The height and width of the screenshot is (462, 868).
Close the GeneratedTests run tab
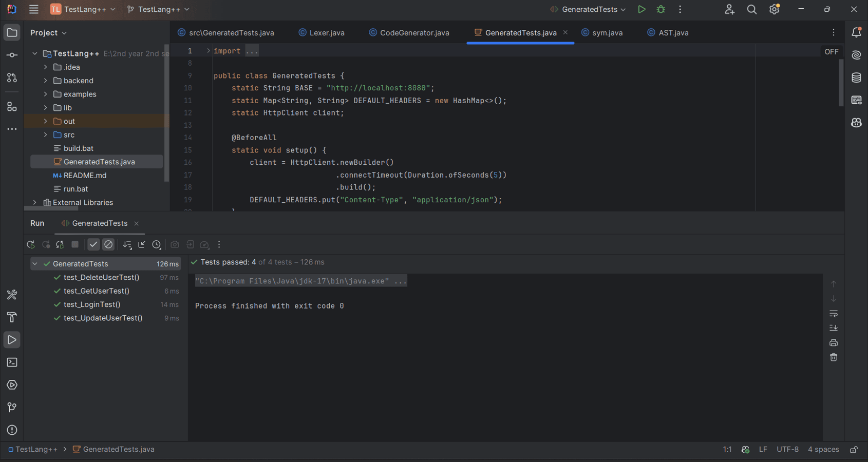pyautogui.click(x=136, y=223)
